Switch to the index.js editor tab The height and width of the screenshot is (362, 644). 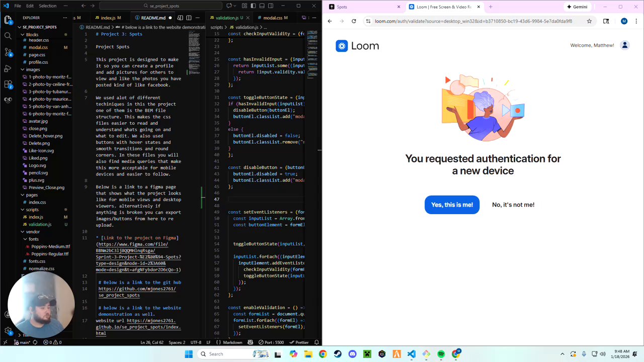[x=108, y=18]
